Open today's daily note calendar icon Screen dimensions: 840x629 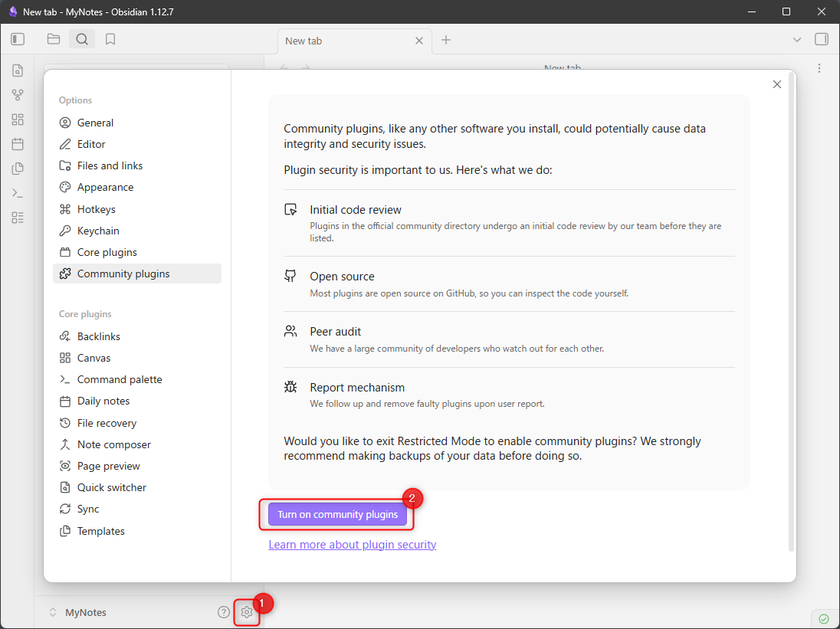click(x=18, y=144)
